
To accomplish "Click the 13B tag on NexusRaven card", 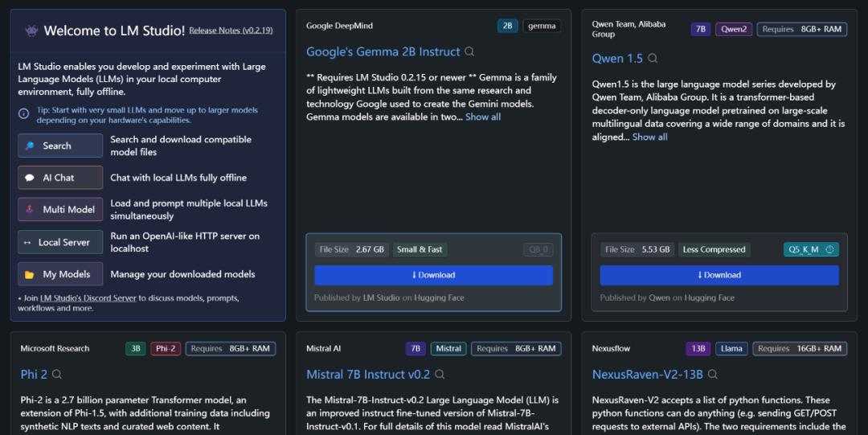I will (698, 348).
